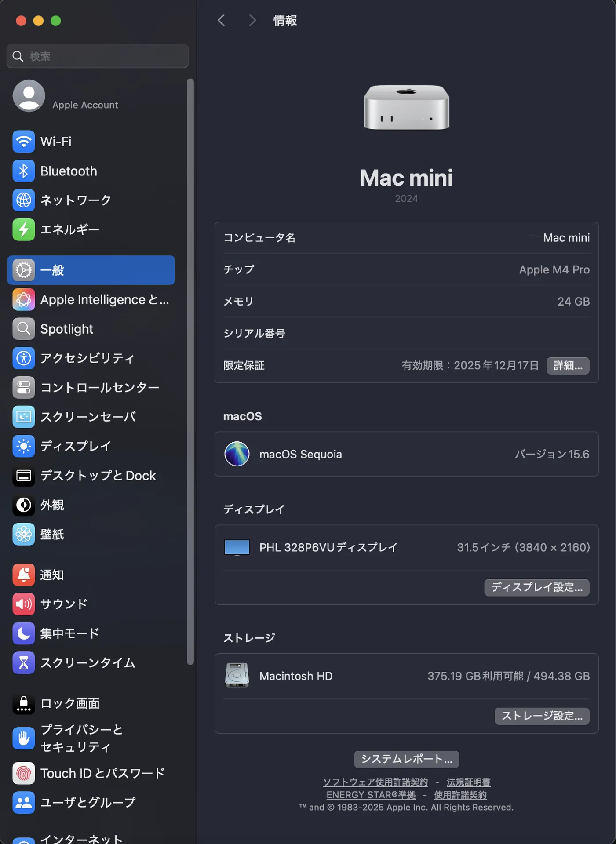The height and width of the screenshot is (844, 616).
Task: Open Apple Intelligence settings
Action: coord(91,299)
